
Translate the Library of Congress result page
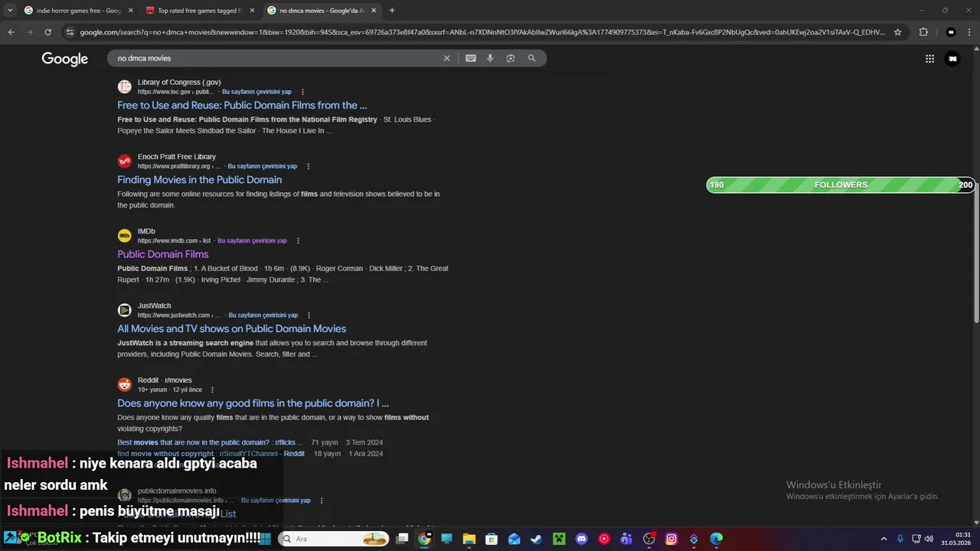256,92
